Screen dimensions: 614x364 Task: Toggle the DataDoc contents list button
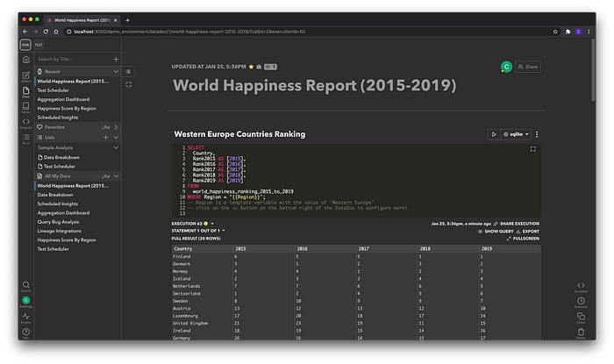coord(129,71)
